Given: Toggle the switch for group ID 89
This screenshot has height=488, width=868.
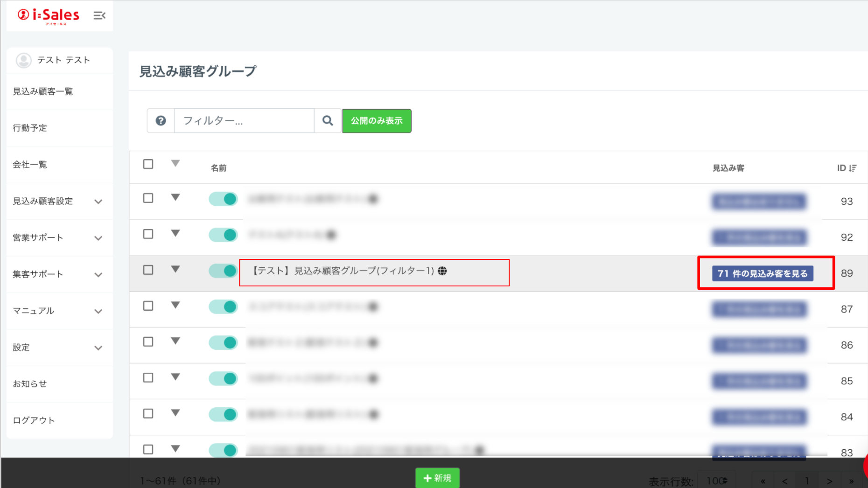Looking at the screenshot, I should coord(223,271).
